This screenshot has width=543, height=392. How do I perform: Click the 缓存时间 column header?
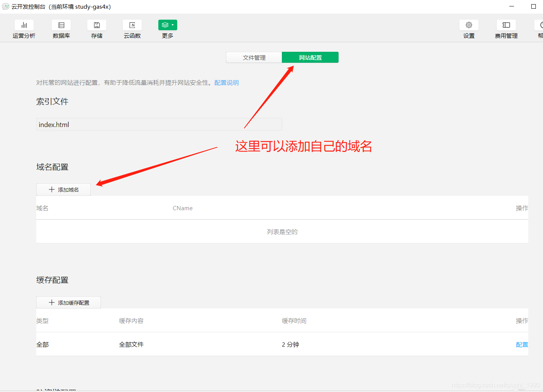tap(294, 321)
